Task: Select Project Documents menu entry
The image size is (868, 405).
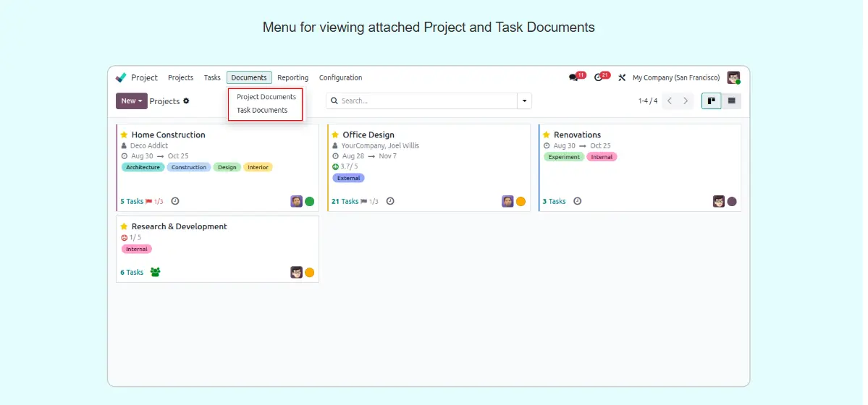Action: (x=266, y=97)
